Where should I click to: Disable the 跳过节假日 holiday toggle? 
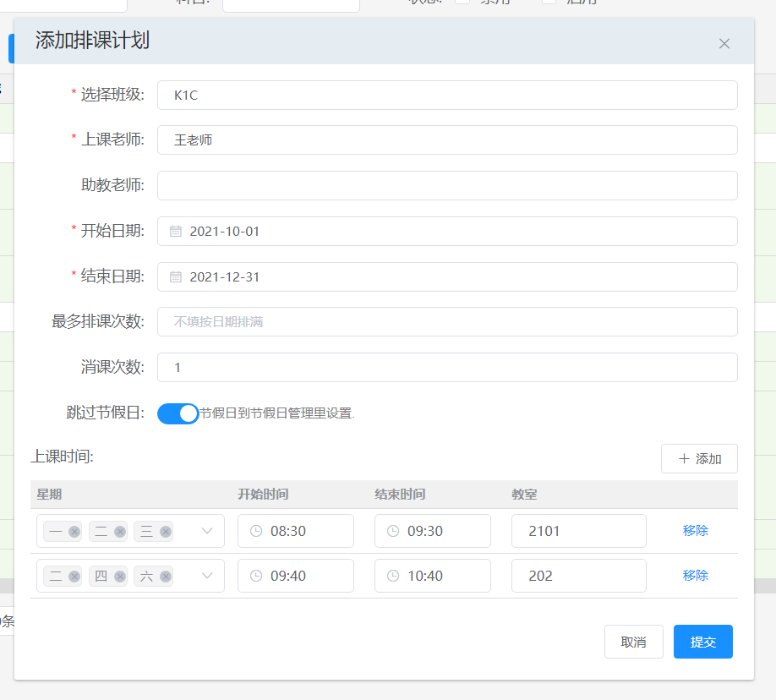(178, 413)
